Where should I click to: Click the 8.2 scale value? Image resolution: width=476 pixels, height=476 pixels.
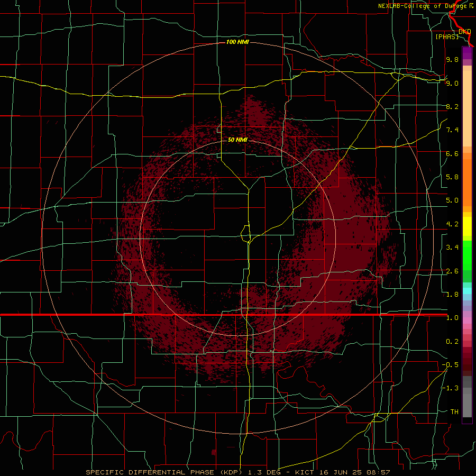coord(452,106)
